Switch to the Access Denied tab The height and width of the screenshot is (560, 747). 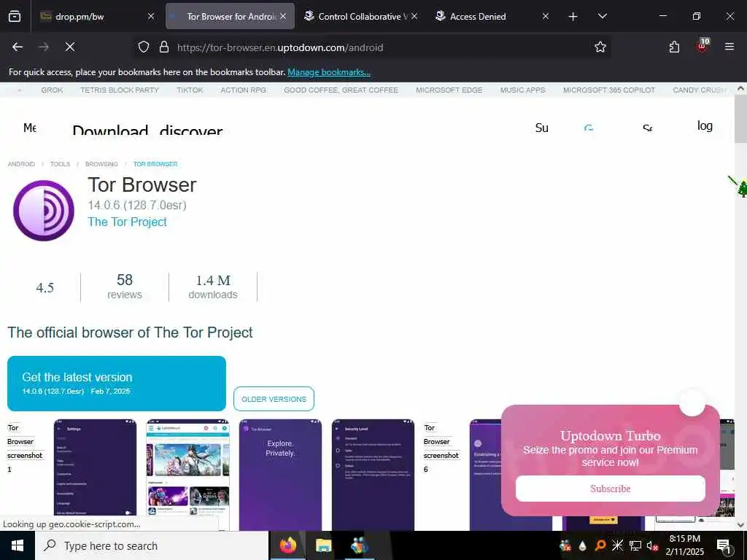[492, 16]
